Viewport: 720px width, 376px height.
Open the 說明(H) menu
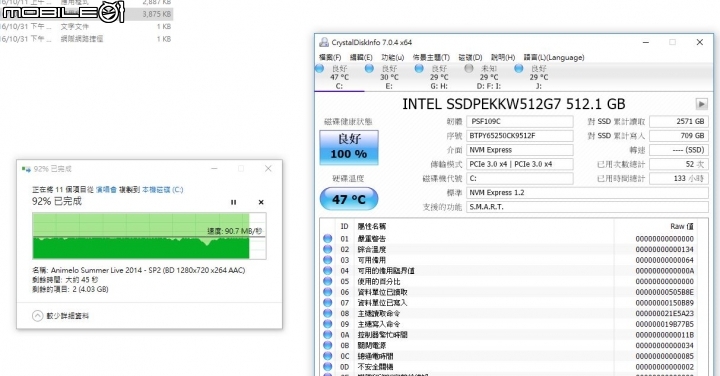tap(503, 57)
